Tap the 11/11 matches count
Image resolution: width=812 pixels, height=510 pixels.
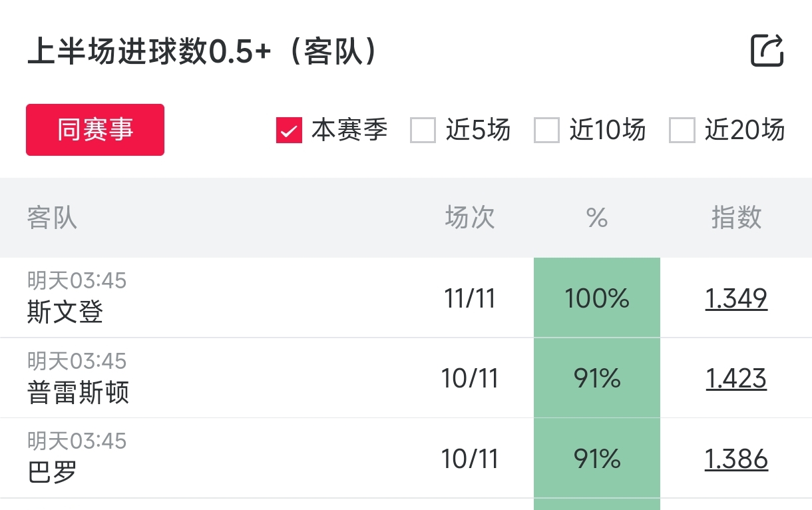coord(470,298)
